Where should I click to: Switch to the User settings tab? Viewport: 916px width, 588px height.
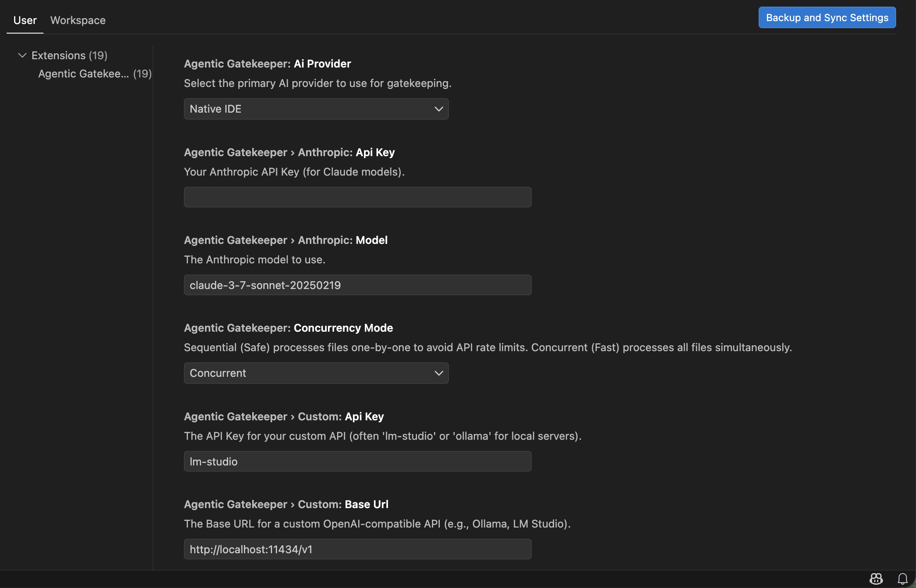pyautogui.click(x=25, y=20)
